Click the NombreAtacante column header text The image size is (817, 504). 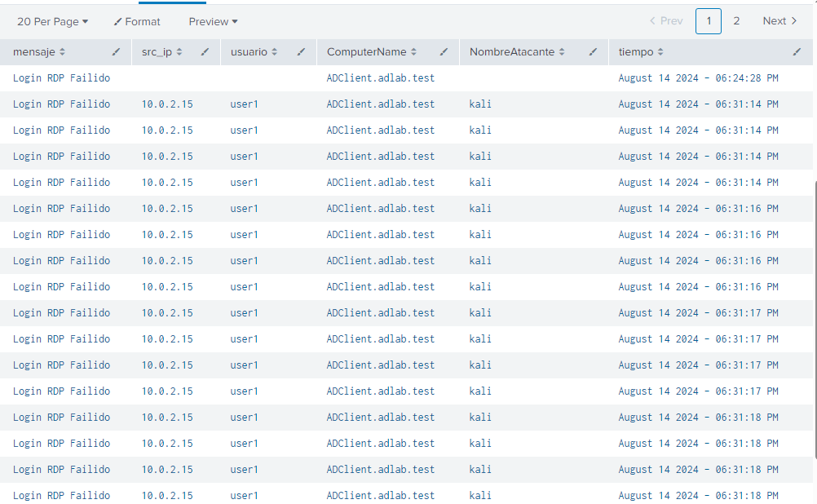coord(511,52)
